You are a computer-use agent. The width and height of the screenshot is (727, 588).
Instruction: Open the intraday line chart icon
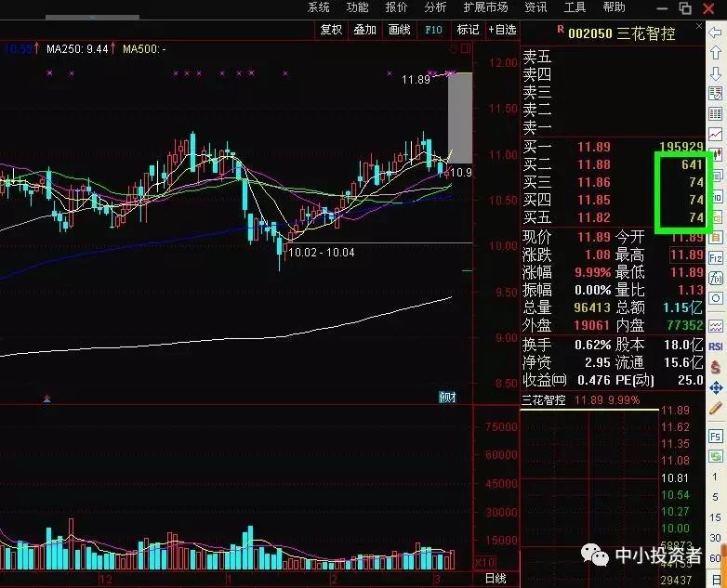click(716, 134)
